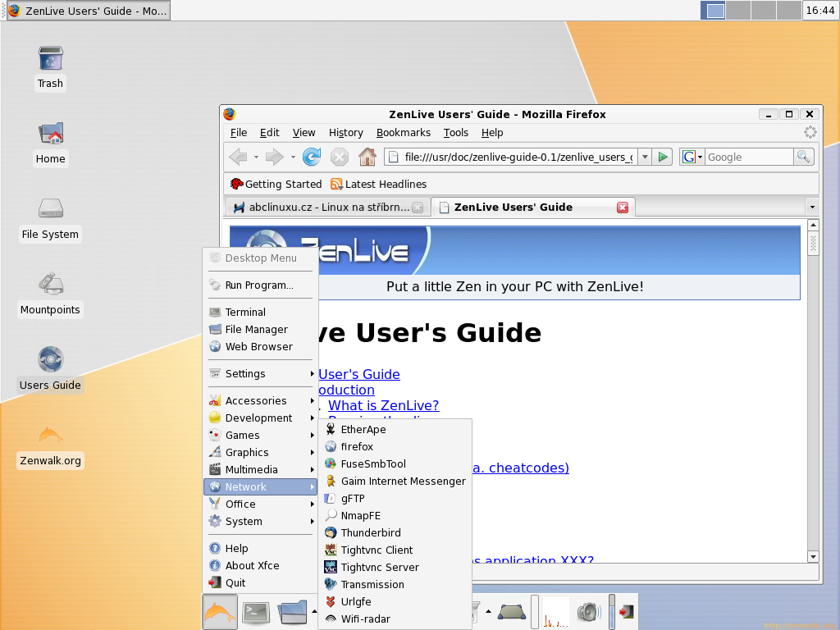
Task: Expand the Multimedia submenu
Action: 261,470
